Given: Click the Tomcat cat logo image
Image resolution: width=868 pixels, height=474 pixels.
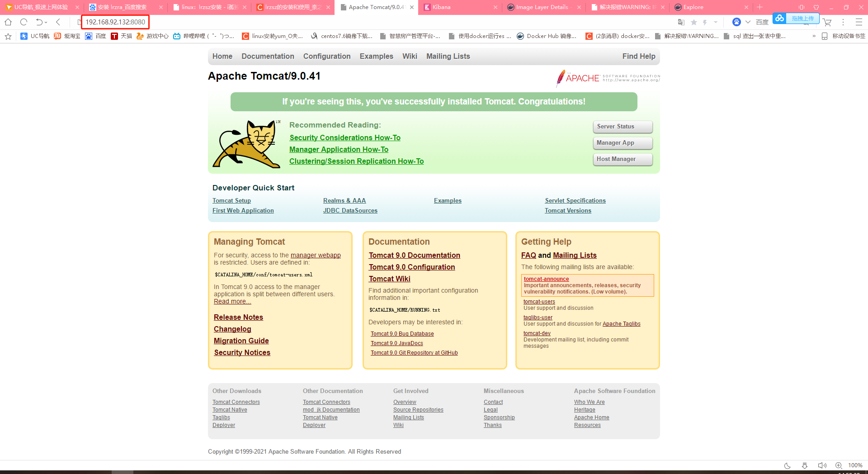Looking at the screenshot, I should (x=246, y=144).
